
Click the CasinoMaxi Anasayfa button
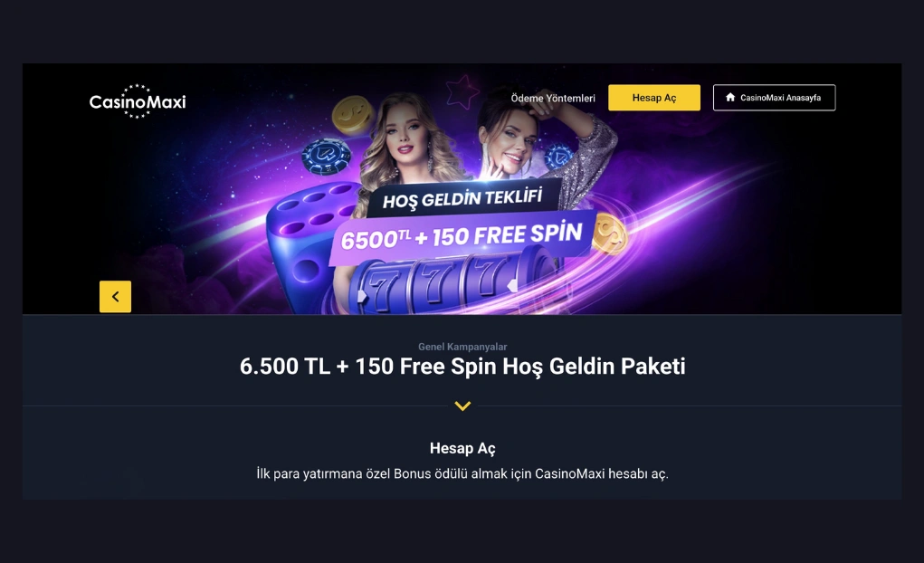(775, 97)
